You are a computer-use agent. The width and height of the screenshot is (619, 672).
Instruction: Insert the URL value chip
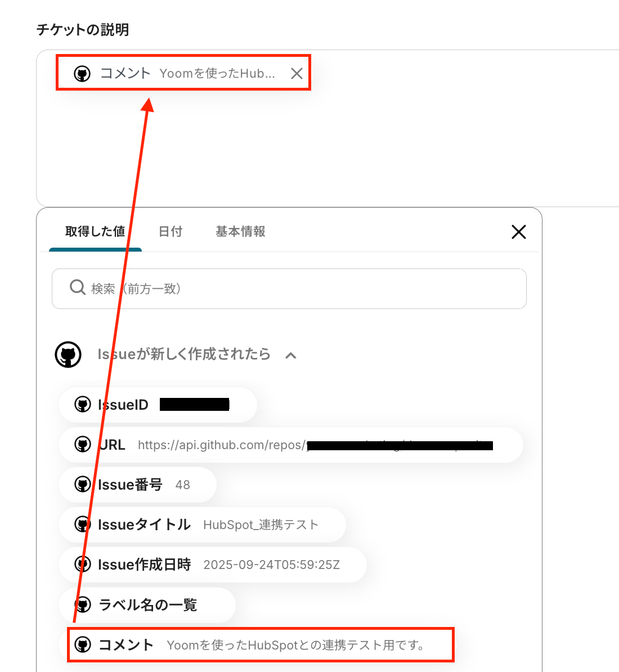(x=291, y=445)
